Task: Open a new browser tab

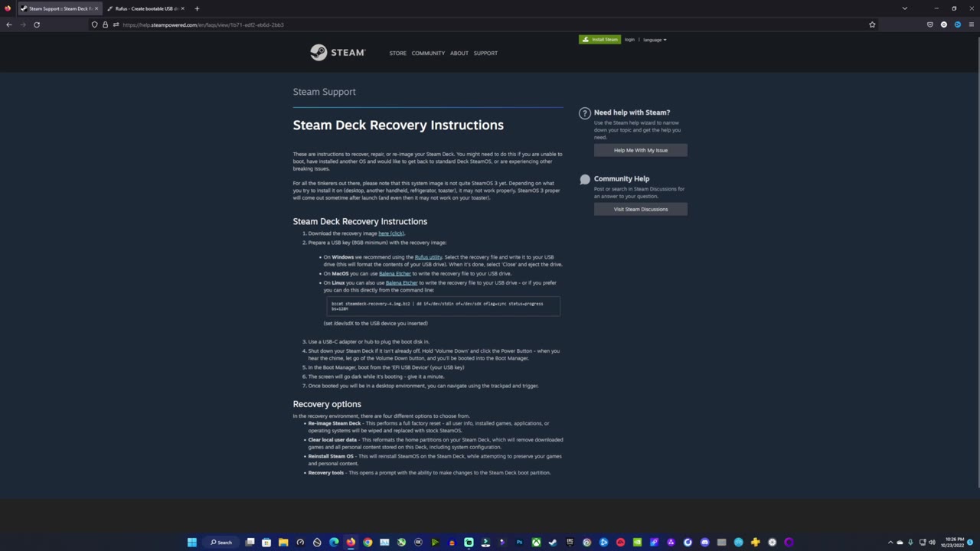Action: (197, 8)
